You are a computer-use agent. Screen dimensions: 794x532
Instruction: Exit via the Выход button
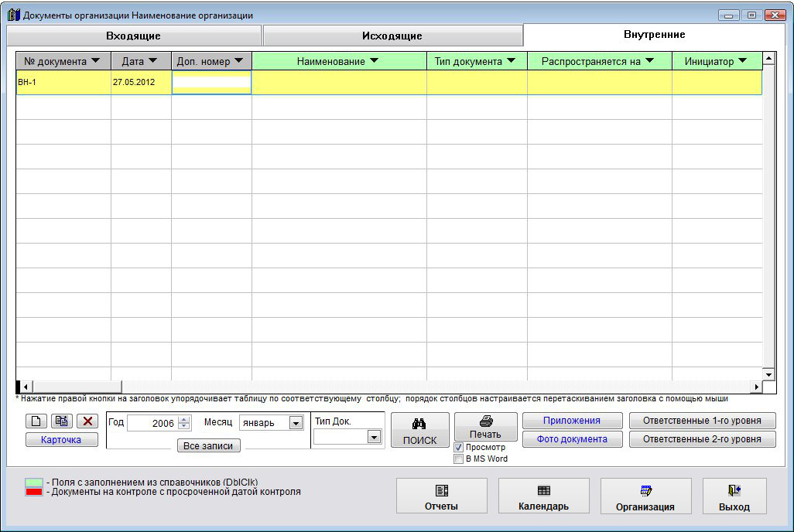734,496
